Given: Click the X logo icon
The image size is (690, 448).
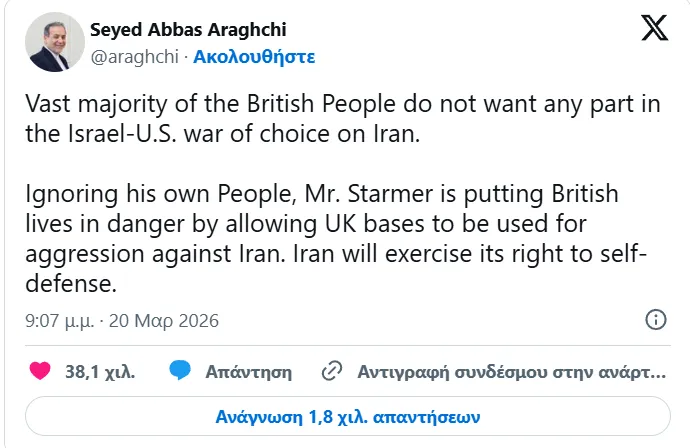Looking at the screenshot, I should (x=654, y=28).
